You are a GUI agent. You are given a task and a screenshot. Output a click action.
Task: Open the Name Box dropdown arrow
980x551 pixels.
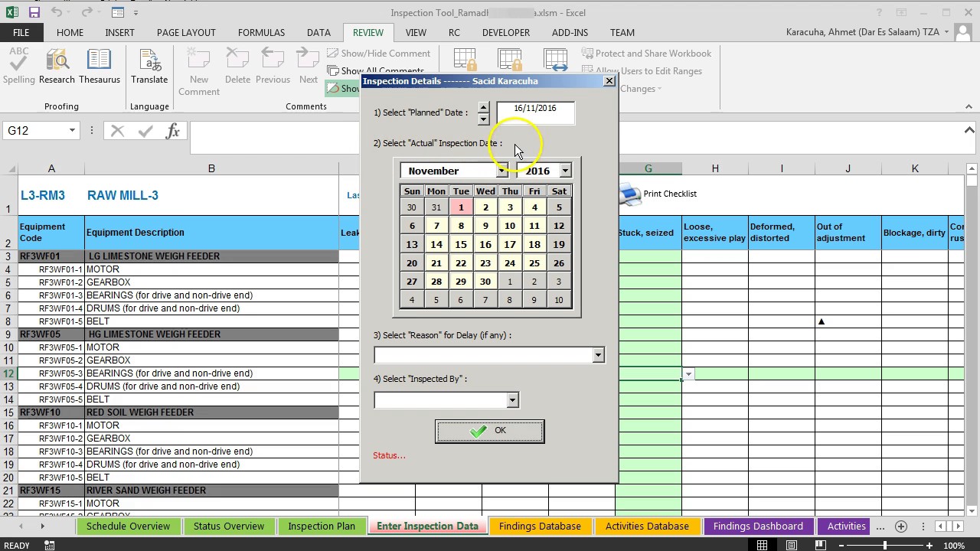pyautogui.click(x=72, y=131)
